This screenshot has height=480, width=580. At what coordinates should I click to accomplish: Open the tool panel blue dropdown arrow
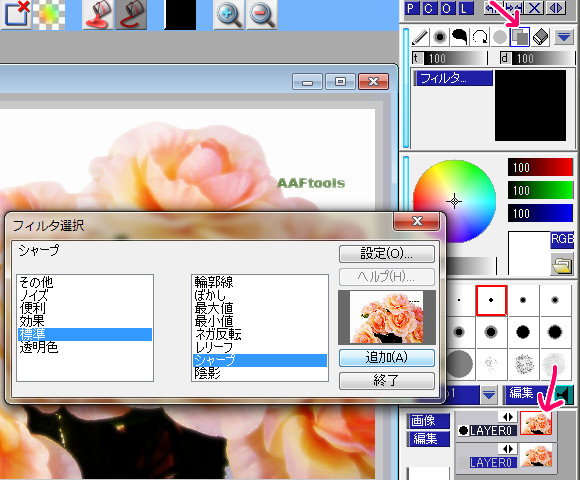click(564, 37)
